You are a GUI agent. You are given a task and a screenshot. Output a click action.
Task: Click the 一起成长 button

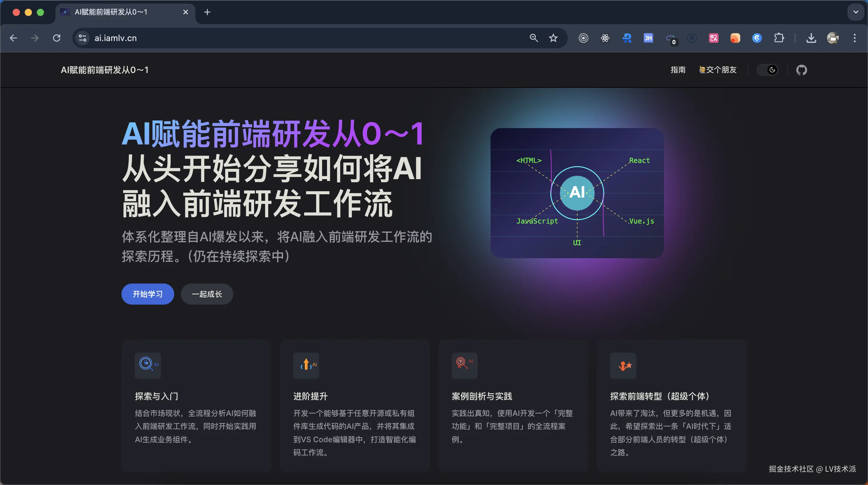tap(206, 294)
